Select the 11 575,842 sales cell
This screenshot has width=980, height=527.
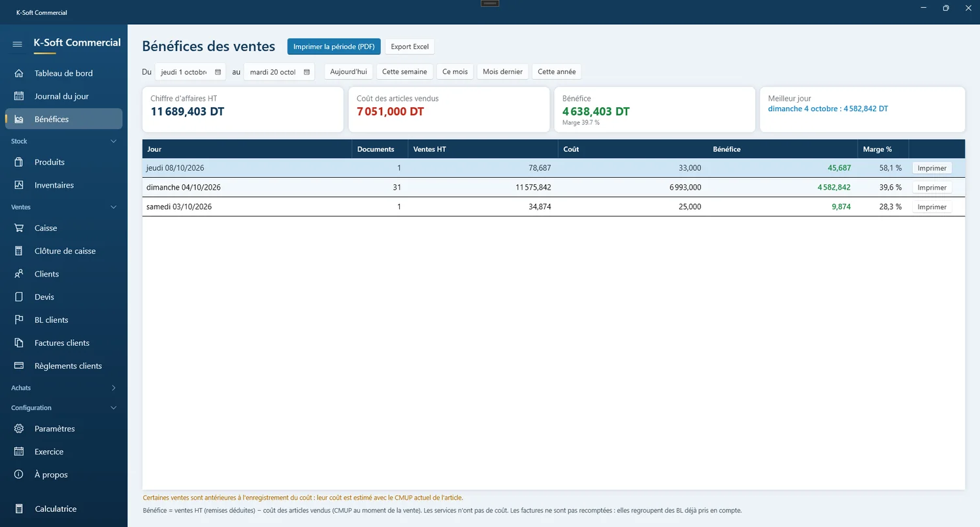click(x=483, y=188)
